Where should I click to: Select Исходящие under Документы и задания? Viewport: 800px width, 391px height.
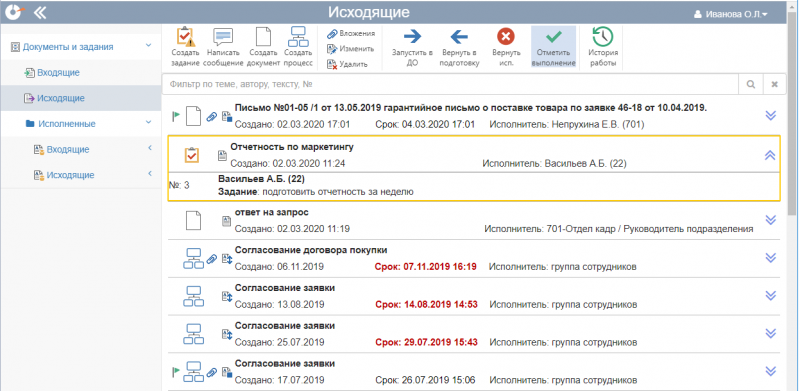(x=61, y=98)
